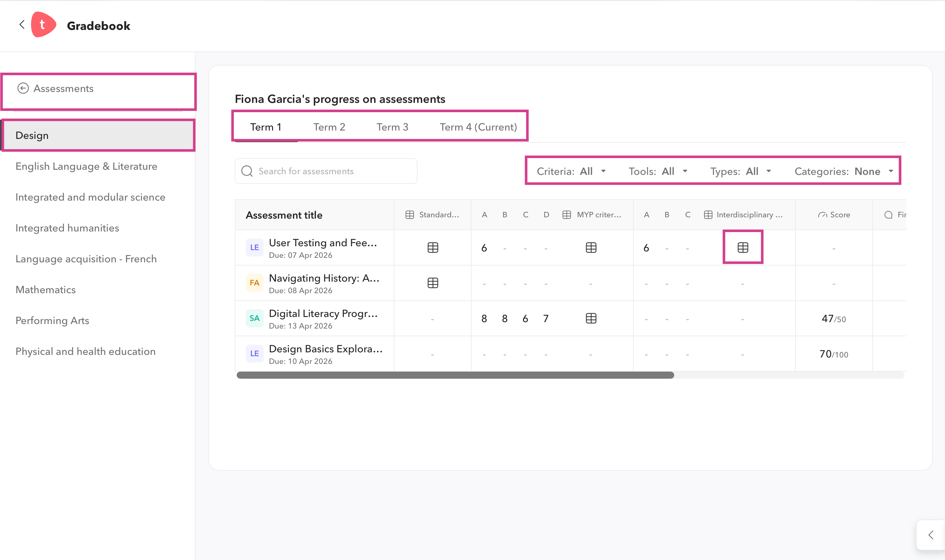The height and width of the screenshot is (560, 945).
Task: Open the Design Basics Explora… assessment
Action: point(326,349)
